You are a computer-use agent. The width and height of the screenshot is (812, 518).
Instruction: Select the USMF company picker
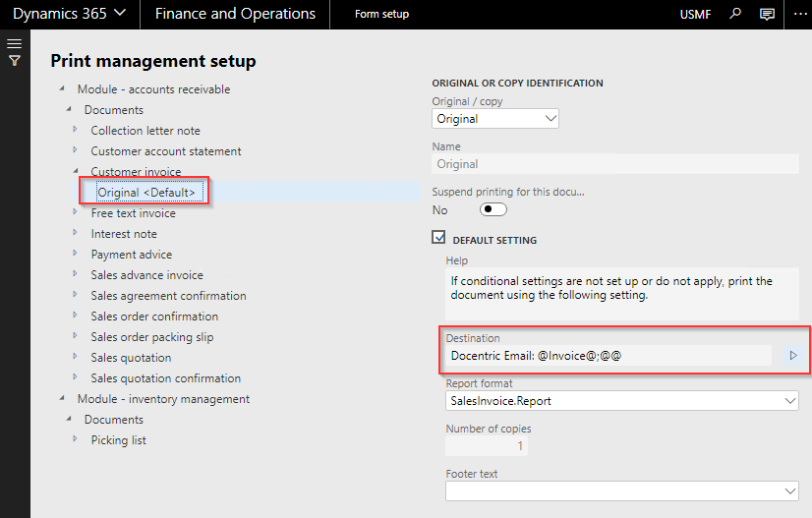pyautogui.click(x=695, y=15)
